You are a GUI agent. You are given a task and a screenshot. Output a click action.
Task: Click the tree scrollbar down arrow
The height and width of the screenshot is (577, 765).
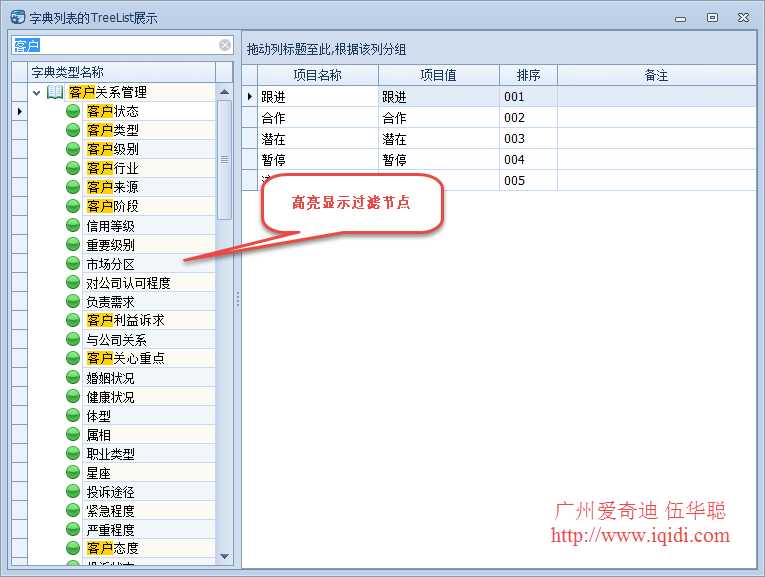(224, 556)
